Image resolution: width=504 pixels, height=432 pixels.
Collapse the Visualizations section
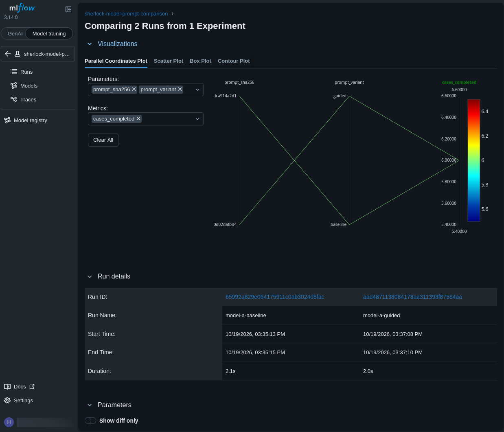coord(90,44)
